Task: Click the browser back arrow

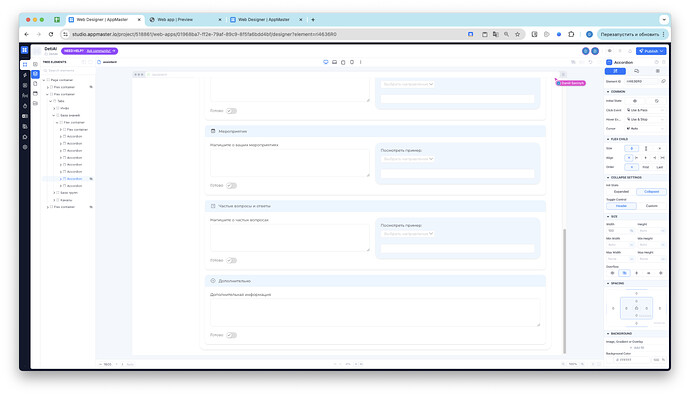Action: pos(27,34)
